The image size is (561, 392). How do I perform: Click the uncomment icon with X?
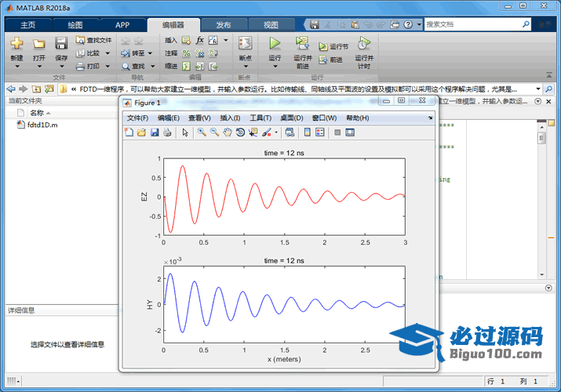199,53
